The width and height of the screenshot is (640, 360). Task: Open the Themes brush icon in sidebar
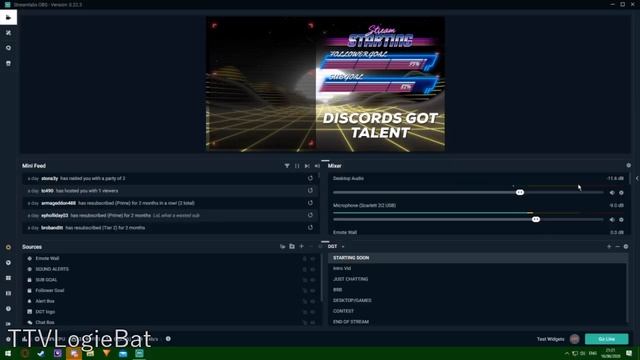click(x=8, y=33)
